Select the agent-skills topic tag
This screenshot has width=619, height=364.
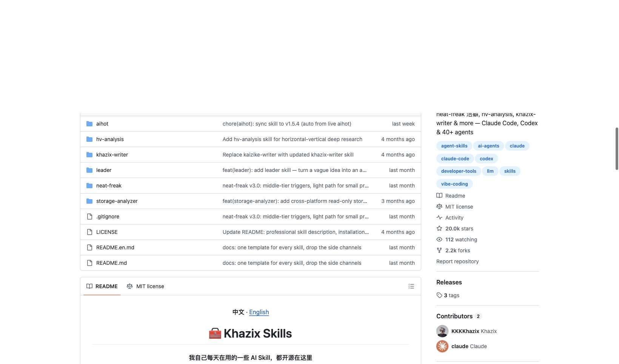coord(454,146)
